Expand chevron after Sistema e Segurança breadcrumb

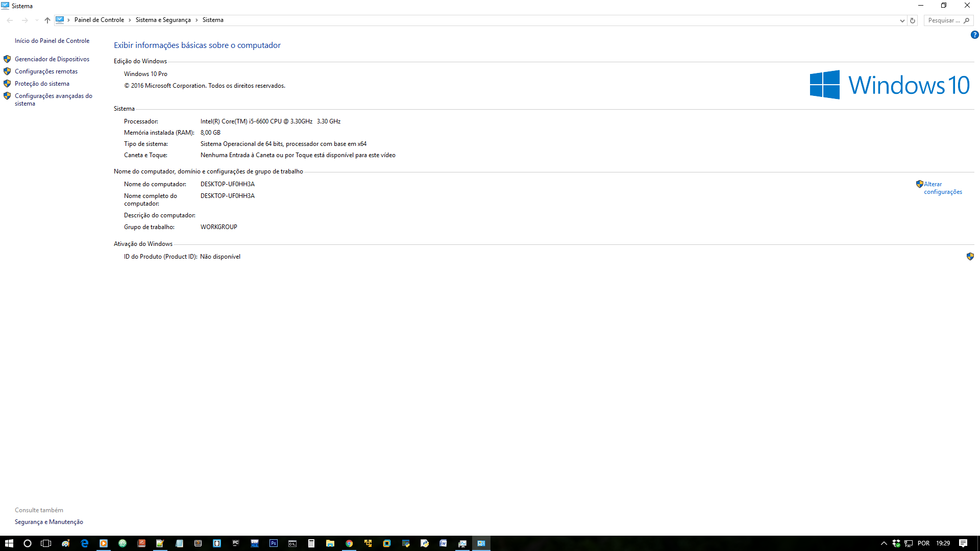pyautogui.click(x=197, y=20)
